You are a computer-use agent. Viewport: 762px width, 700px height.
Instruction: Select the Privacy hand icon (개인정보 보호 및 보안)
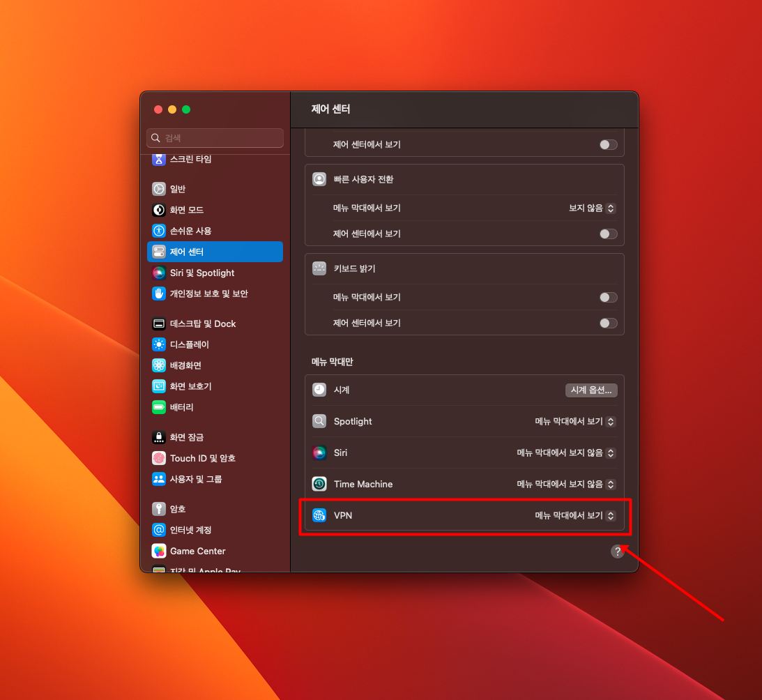[x=159, y=294]
